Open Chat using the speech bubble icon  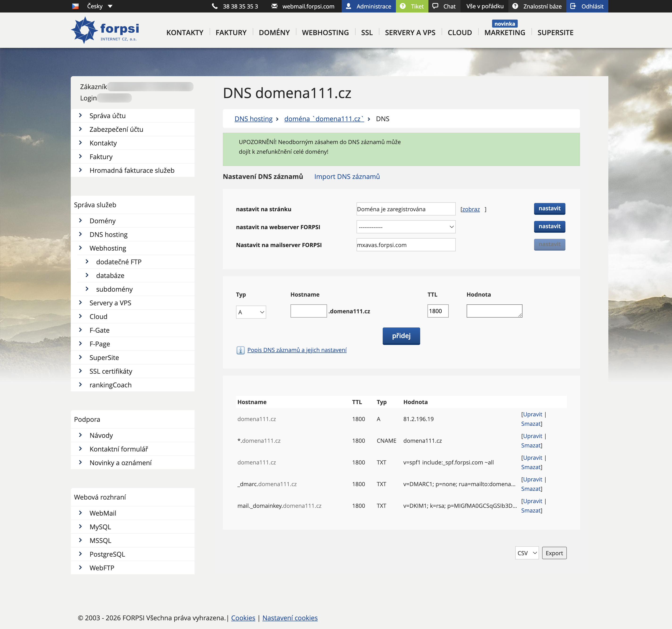click(x=435, y=6)
